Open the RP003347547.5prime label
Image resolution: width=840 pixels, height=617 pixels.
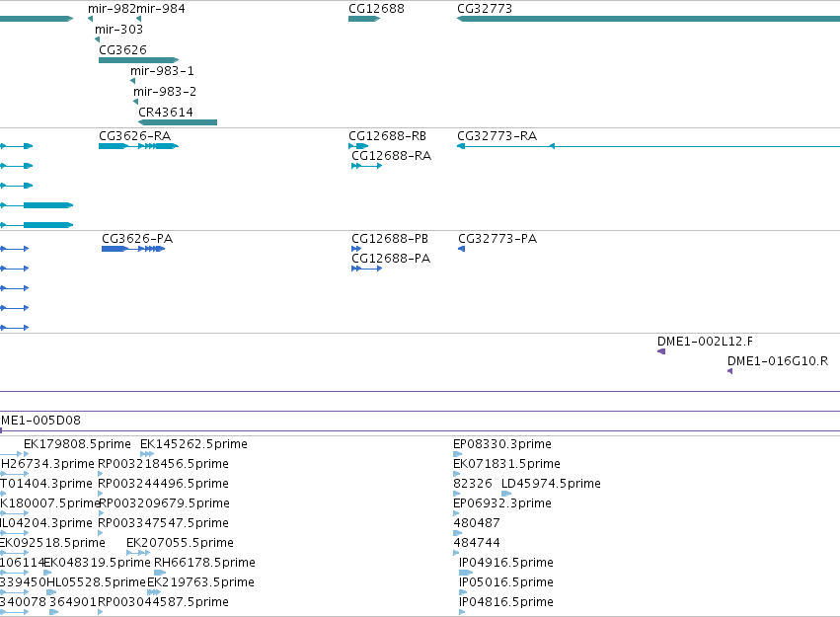click(164, 523)
